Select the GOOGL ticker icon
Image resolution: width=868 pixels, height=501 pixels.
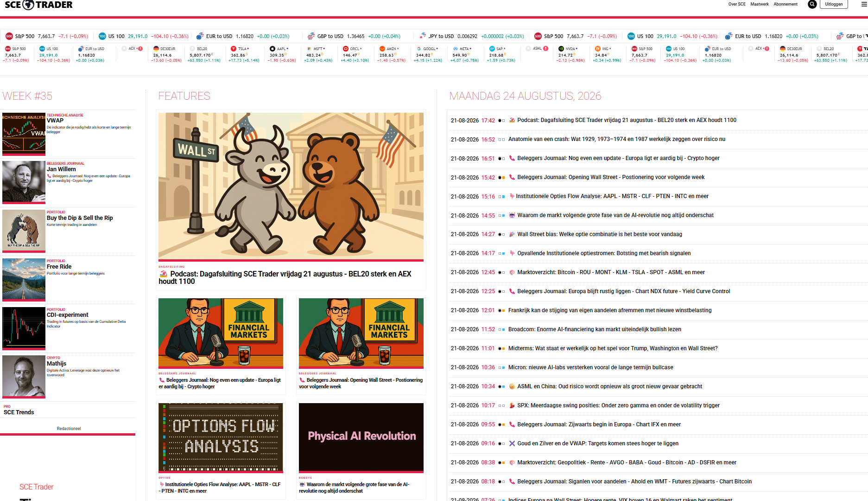click(419, 49)
